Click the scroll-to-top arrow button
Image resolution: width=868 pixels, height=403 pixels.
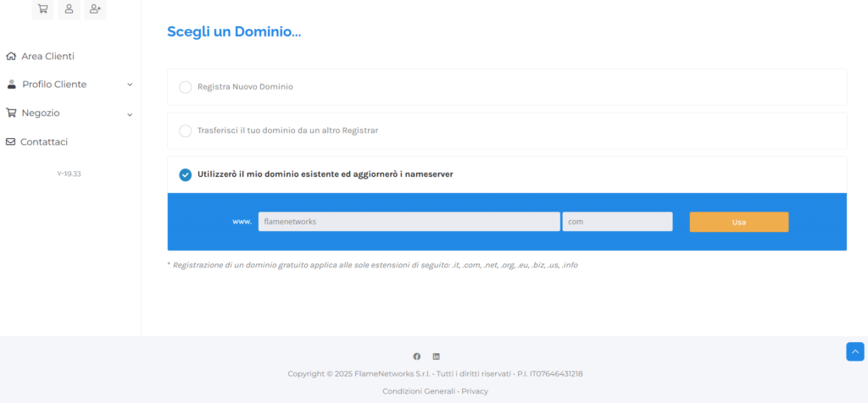pos(854,351)
